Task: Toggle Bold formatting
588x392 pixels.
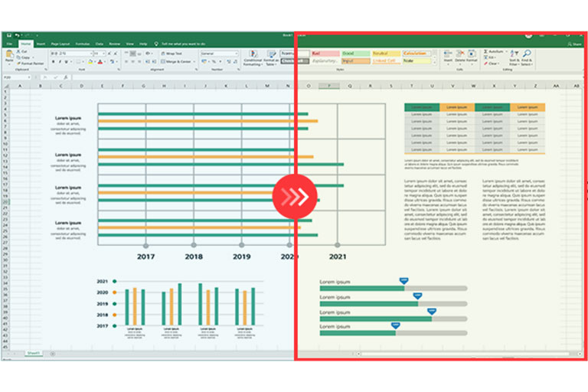Action: coord(53,61)
